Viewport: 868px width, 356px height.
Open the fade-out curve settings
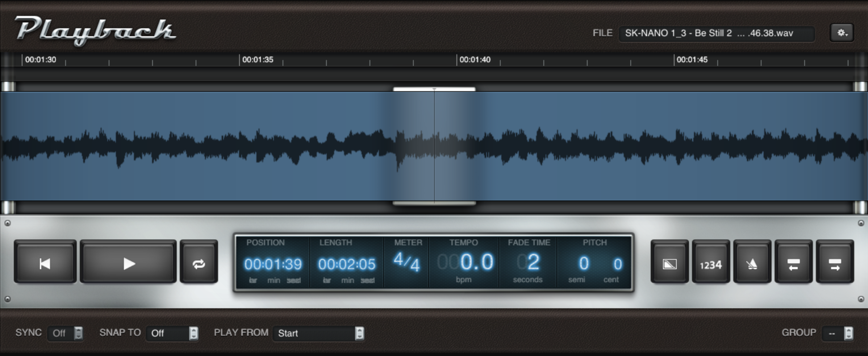[x=669, y=263]
